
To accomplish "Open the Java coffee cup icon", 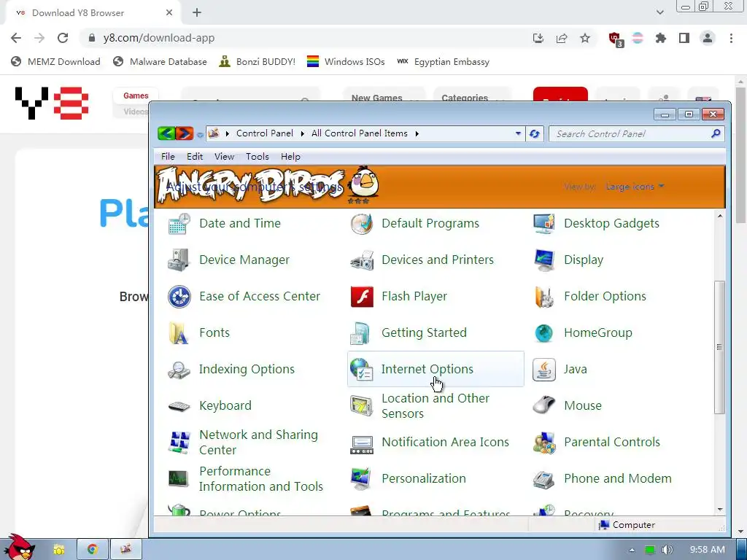I will (544, 369).
